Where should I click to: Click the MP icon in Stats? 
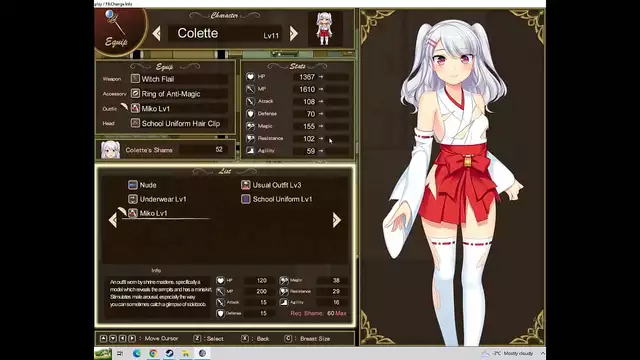tap(250, 89)
